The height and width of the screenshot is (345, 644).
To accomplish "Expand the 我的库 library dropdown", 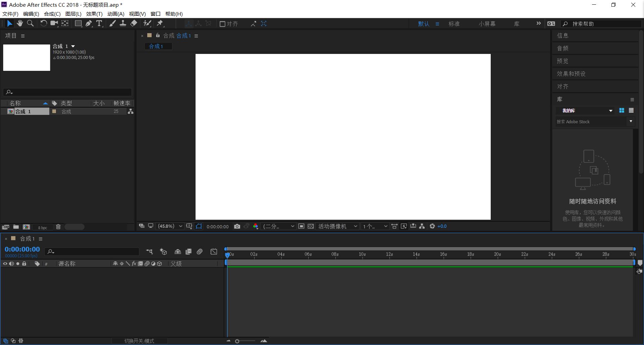I will (610, 111).
